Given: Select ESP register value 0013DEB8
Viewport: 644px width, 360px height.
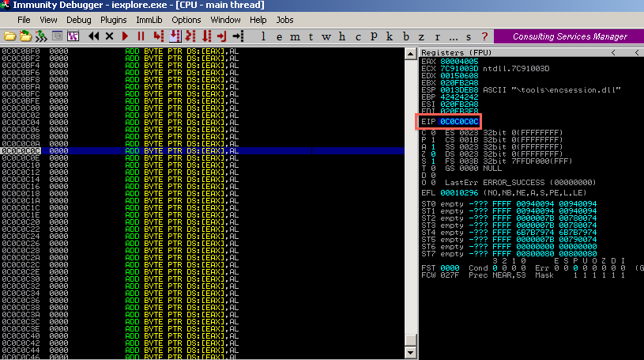Looking at the screenshot, I should click(x=459, y=89).
